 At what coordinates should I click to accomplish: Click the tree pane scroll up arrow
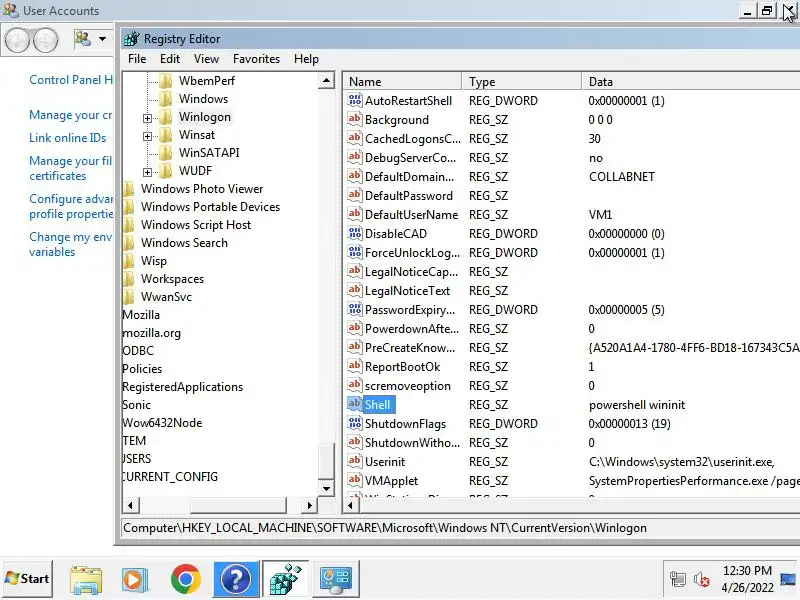(x=326, y=81)
